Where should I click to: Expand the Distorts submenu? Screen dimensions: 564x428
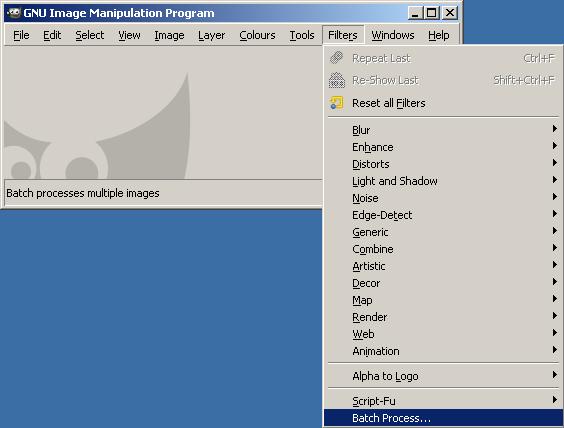point(443,164)
